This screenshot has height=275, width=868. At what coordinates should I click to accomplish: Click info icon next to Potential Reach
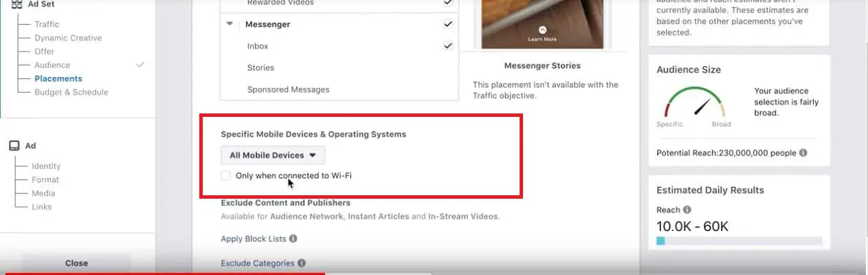tap(803, 153)
